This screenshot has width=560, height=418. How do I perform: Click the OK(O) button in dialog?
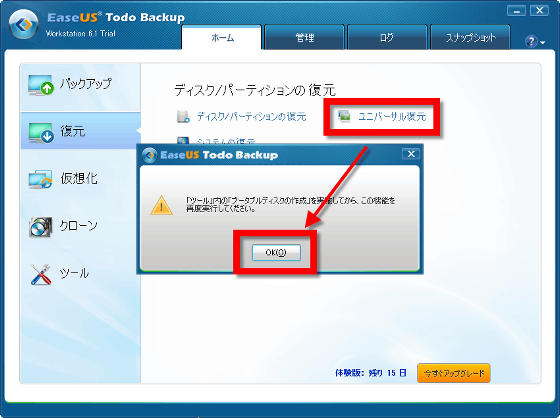coord(276,253)
